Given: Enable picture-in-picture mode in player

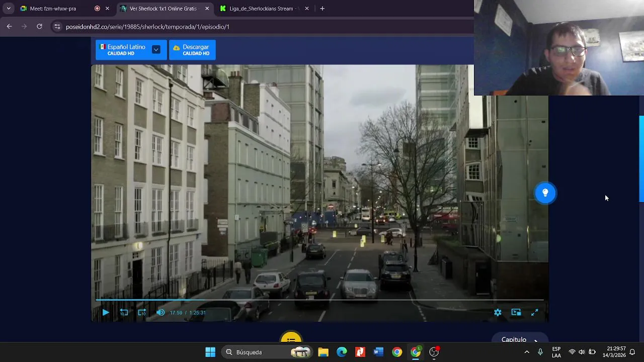Looking at the screenshot, I should [x=516, y=312].
